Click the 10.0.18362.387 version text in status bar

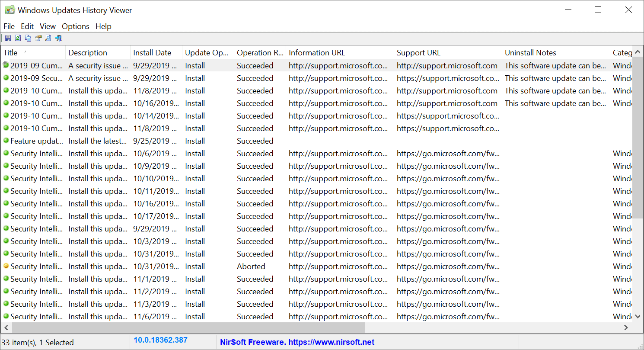pos(160,340)
